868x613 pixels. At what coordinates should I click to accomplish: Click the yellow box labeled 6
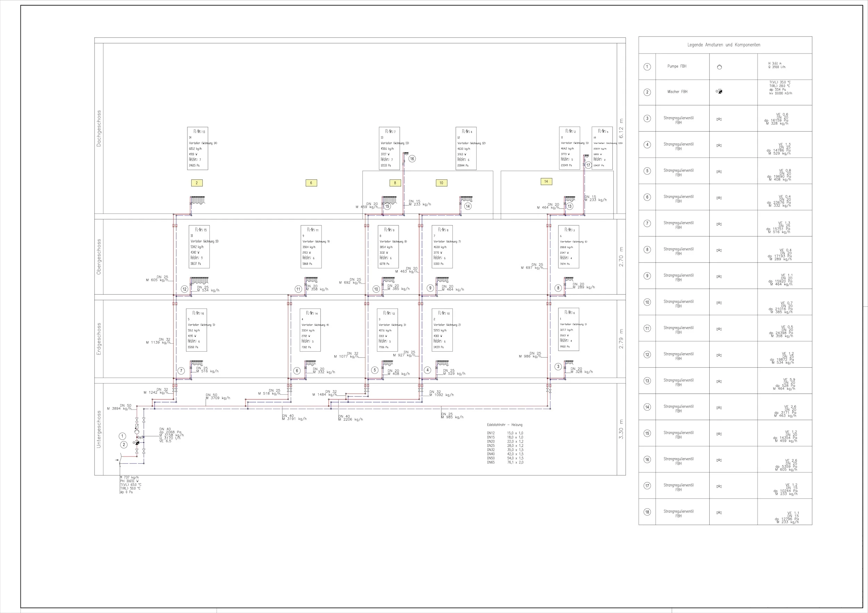tap(311, 183)
